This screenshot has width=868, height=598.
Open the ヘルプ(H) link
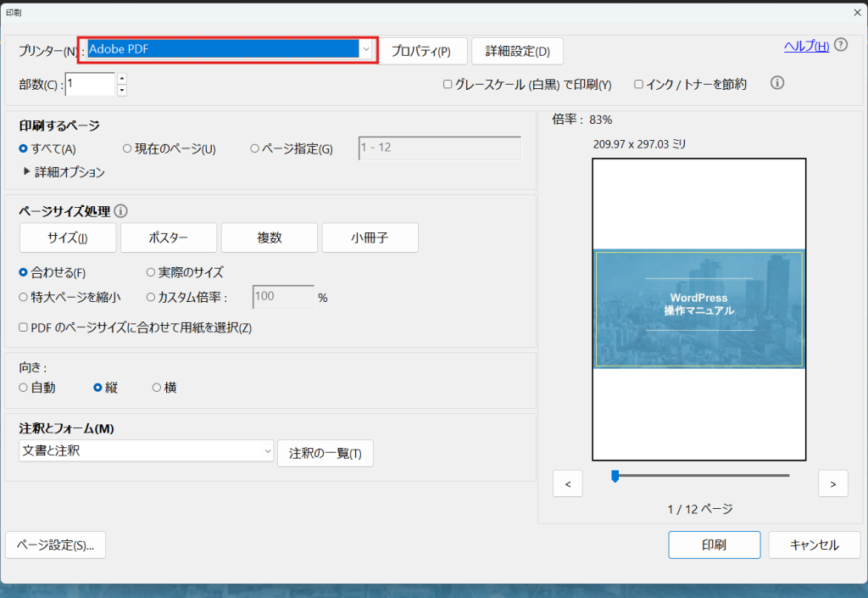pyautogui.click(x=806, y=46)
